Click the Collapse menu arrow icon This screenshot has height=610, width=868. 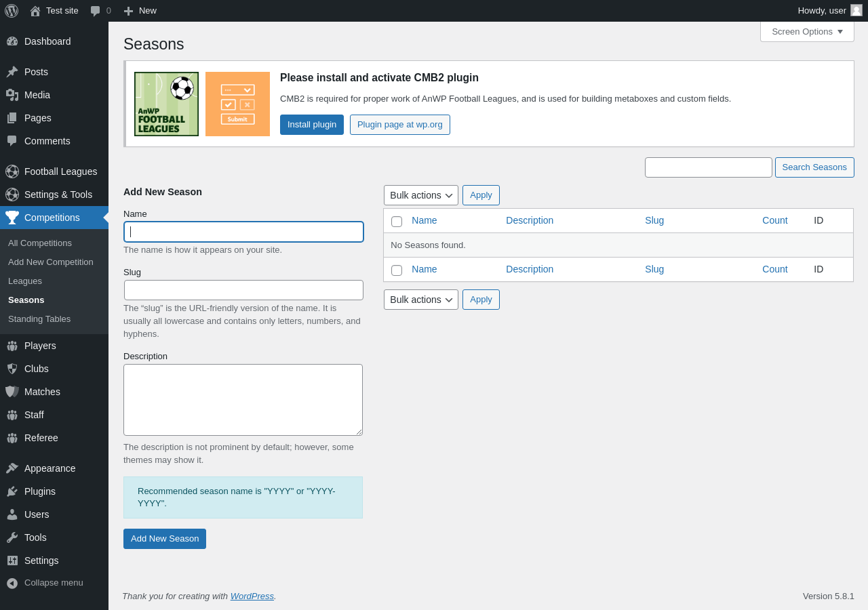pyautogui.click(x=12, y=583)
